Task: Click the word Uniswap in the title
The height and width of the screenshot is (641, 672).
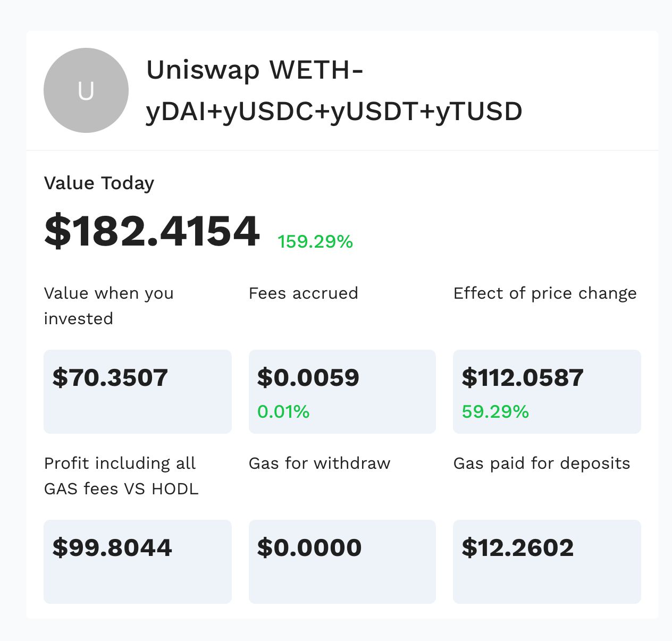Action: [203, 70]
